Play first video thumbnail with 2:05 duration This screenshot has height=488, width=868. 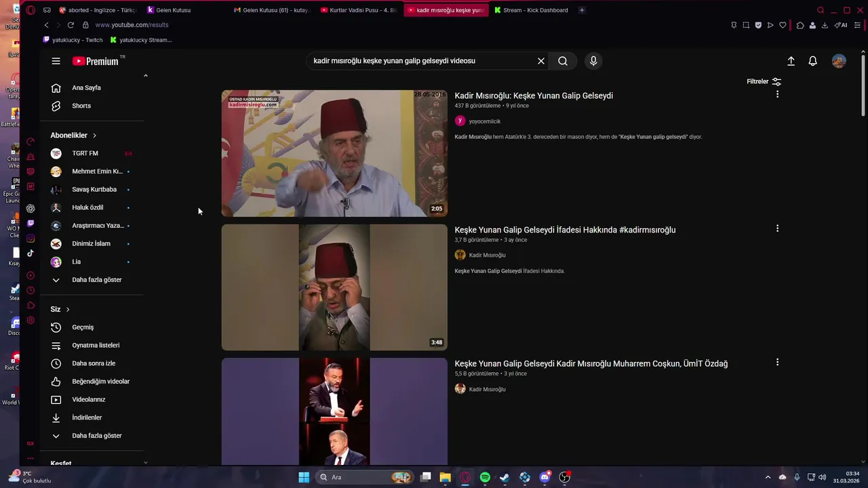(x=334, y=153)
